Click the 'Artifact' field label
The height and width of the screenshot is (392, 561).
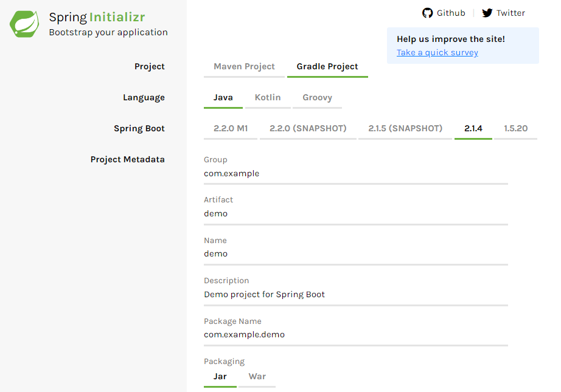point(218,200)
